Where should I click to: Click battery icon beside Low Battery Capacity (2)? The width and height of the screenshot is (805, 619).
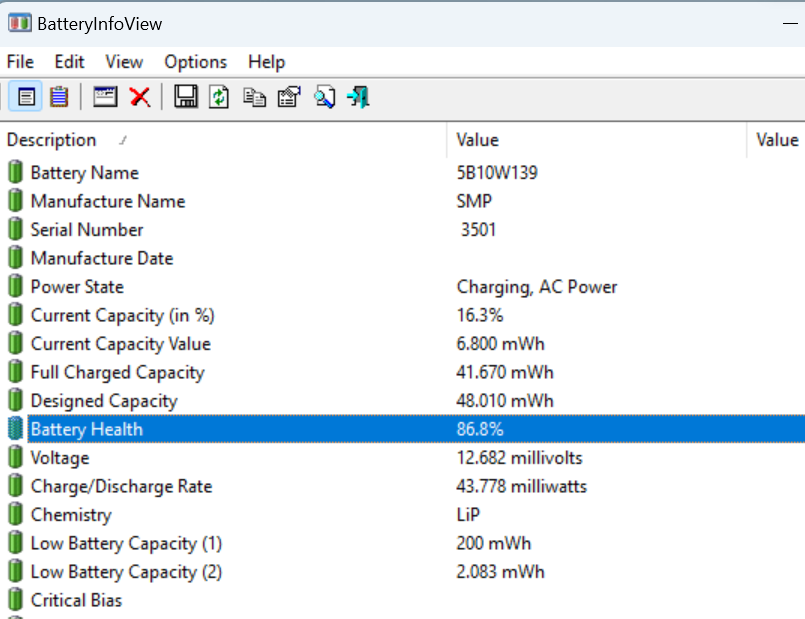pos(15,571)
